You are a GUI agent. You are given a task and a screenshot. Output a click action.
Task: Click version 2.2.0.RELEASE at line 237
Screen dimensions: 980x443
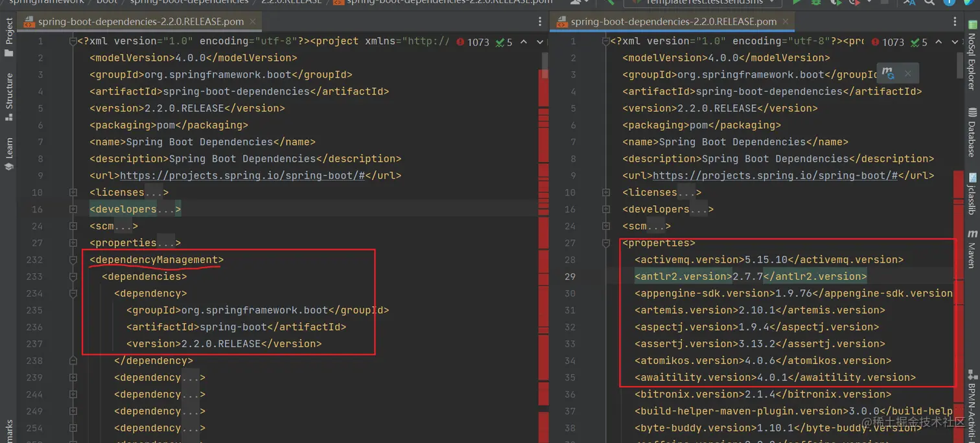(224, 344)
